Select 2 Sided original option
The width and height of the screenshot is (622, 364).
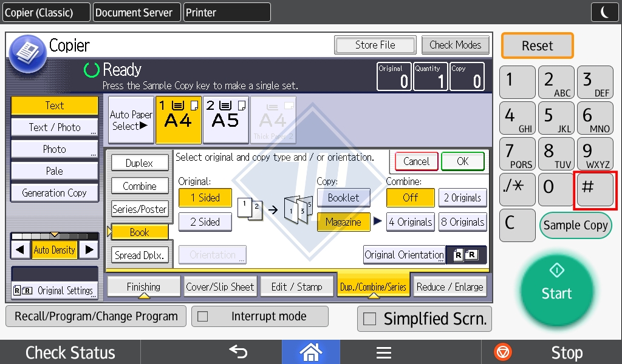pyautogui.click(x=205, y=222)
